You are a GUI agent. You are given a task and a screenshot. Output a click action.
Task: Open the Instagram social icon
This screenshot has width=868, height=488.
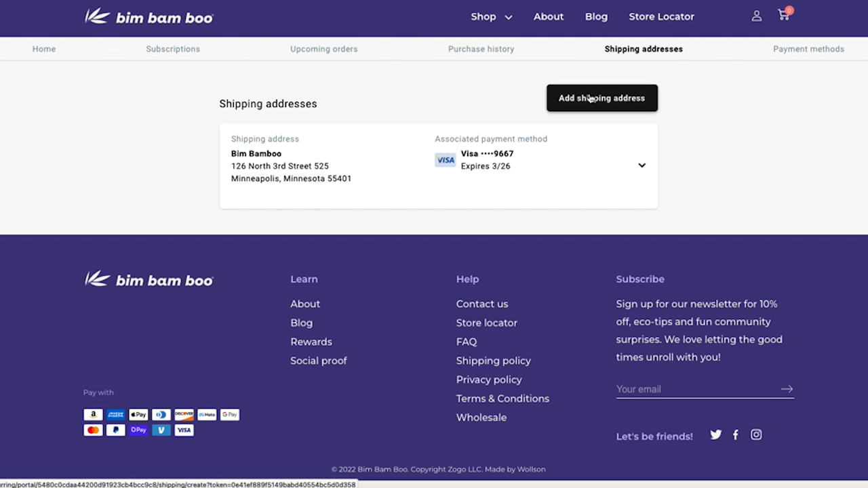(756, 435)
